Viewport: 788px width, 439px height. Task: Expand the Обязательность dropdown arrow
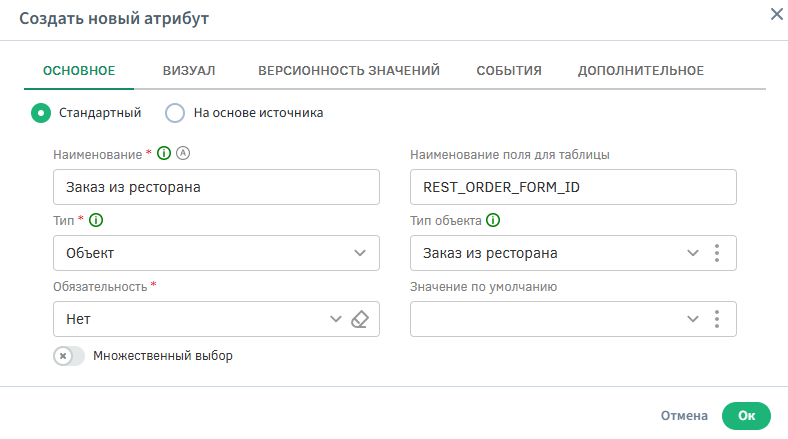tap(335, 319)
